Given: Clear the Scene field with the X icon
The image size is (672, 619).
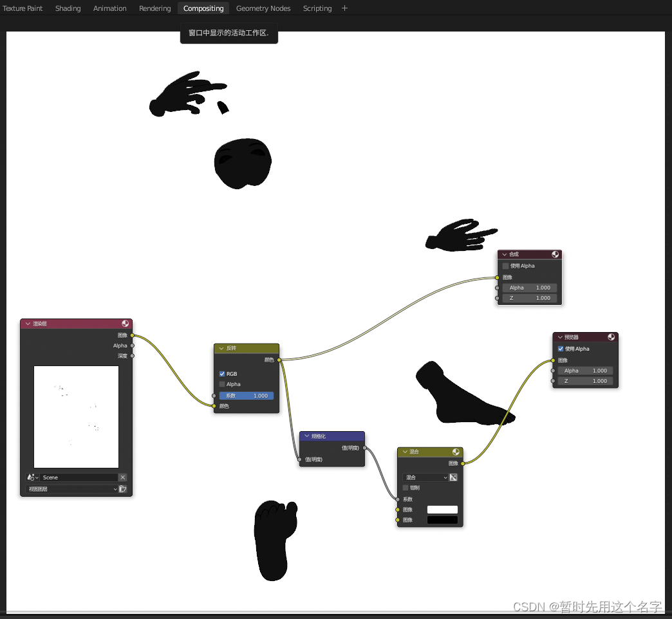Looking at the screenshot, I should point(122,477).
